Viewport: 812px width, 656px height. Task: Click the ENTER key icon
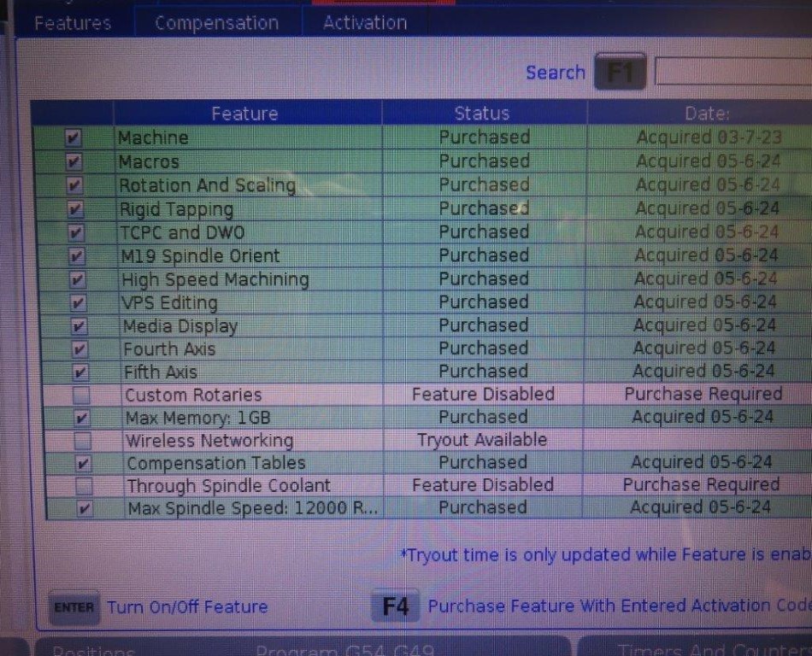pos(74,607)
